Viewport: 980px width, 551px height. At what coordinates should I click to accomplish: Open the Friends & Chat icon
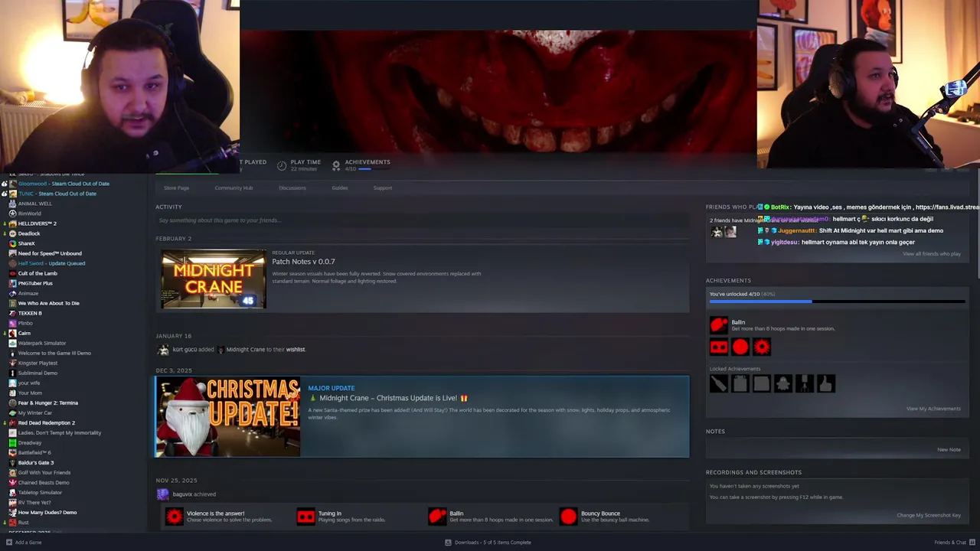tap(972, 543)
